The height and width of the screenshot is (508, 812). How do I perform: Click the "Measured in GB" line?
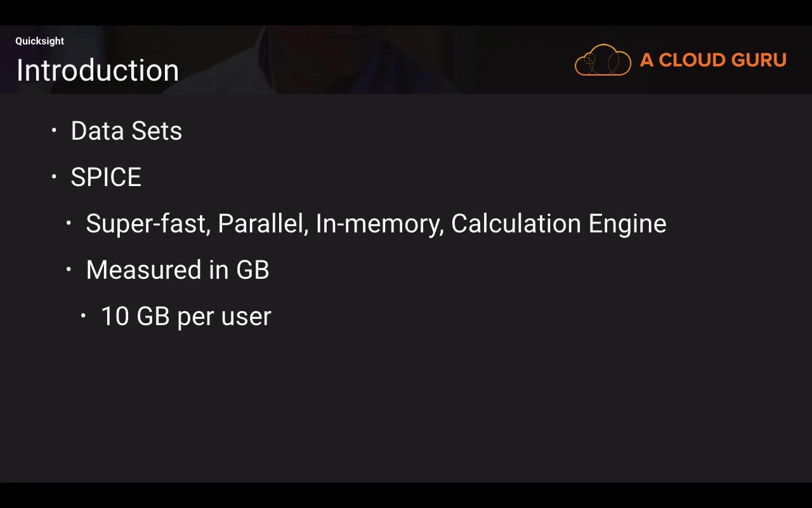[178, 270]
